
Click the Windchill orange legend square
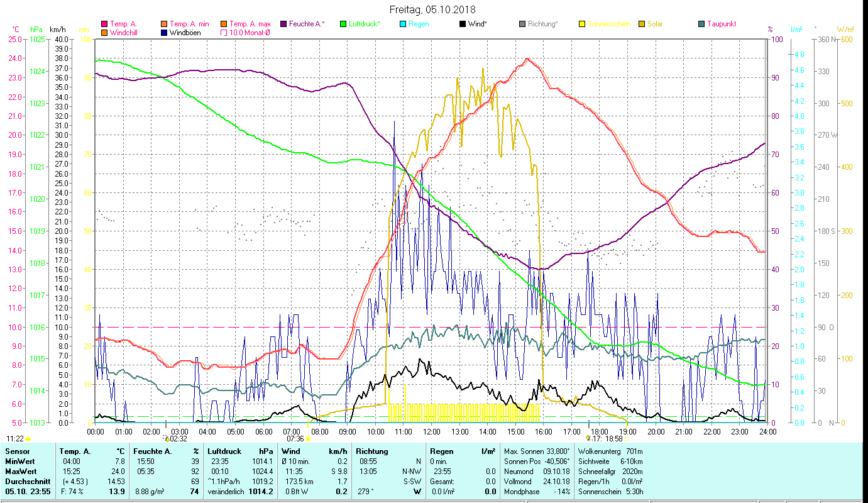[105, 33]
